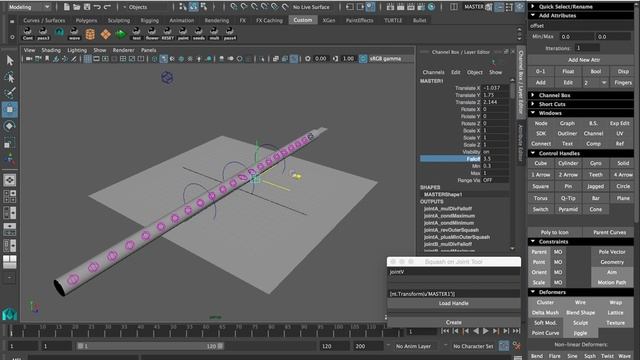640x360 pixels.
Task: Click the Outliner window button
Action: pyautogui.click(x=567, y=133)
